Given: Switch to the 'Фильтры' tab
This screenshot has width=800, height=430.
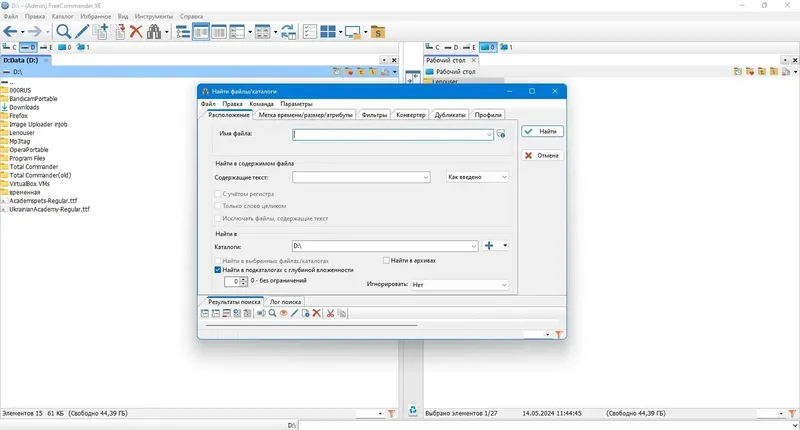Looking at the screenshot, I should coord(374,115).
